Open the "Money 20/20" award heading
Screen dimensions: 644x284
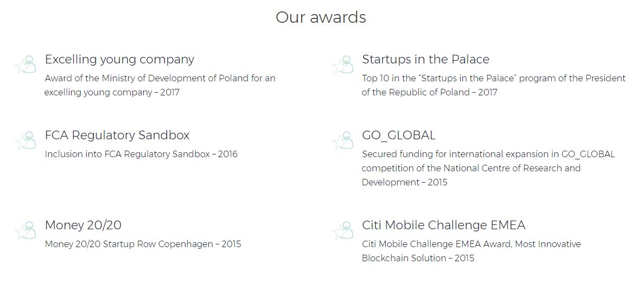point(83,225)
